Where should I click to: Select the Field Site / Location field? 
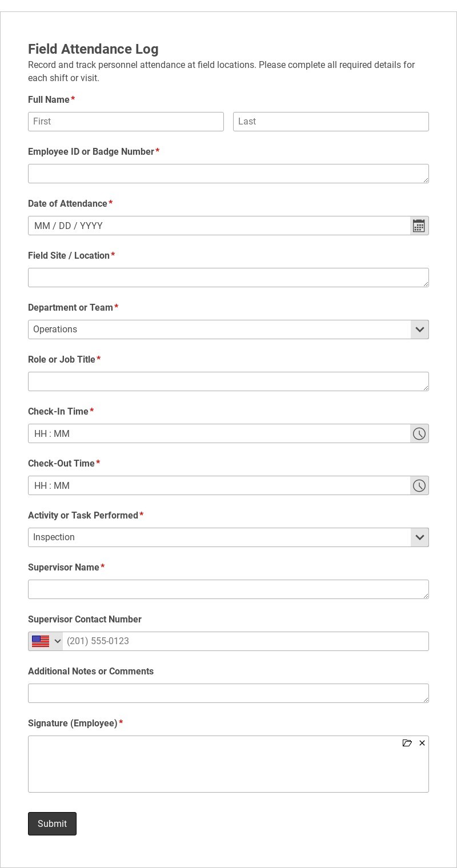point(228,278)
